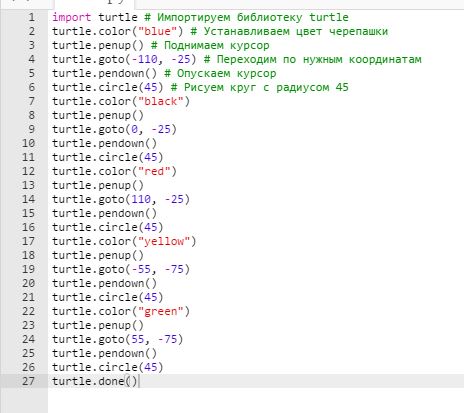
Task: Click line number 14 in the gutter
Action: coord(28,199)
